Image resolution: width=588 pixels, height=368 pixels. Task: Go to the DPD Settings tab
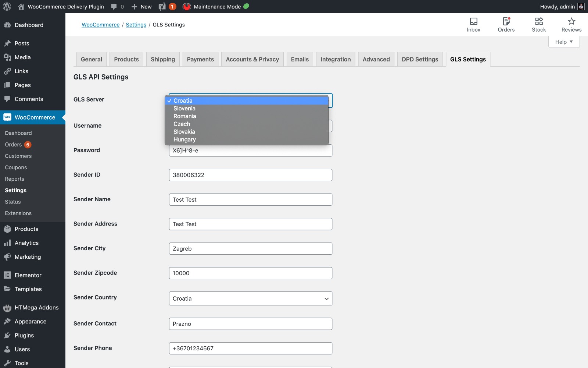tap(420, 59)
